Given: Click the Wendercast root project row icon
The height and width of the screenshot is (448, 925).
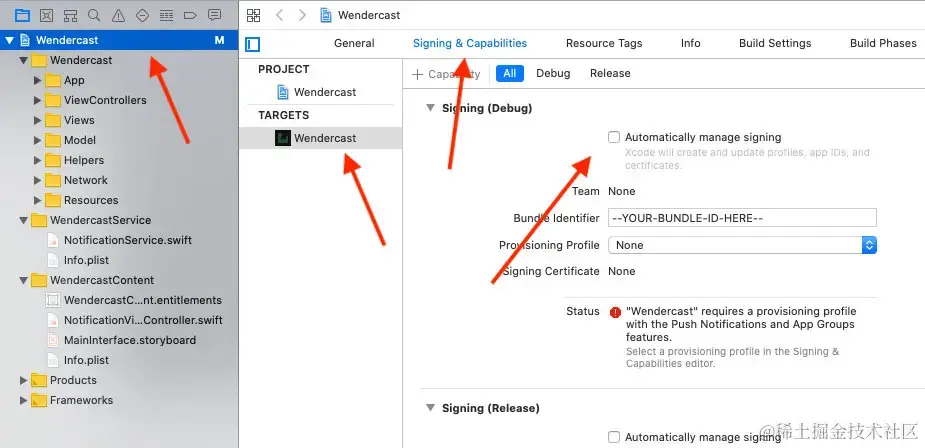Looking at the screenshot, I should pos(25,40).
